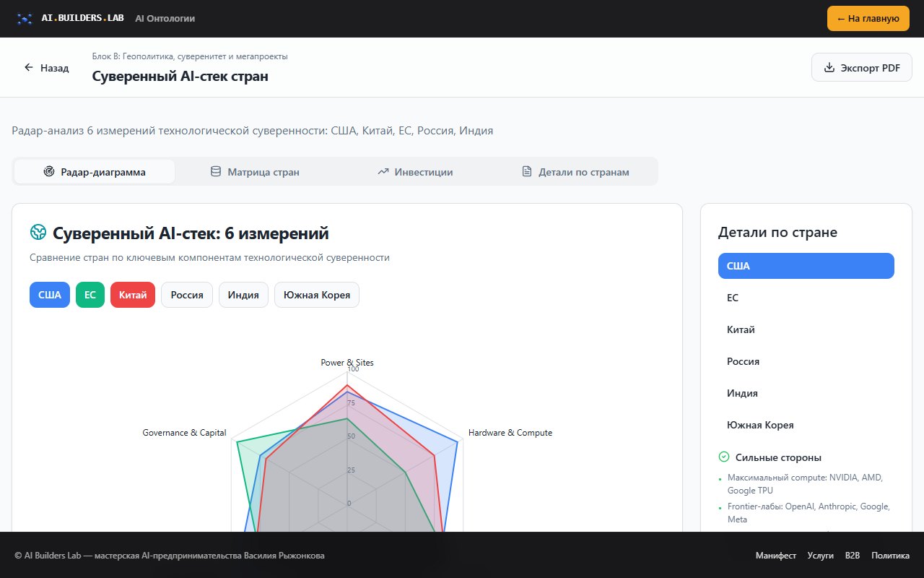Click the back arrow icon beside Назад
The image size is (924, 578).
(x=29, y=67)
